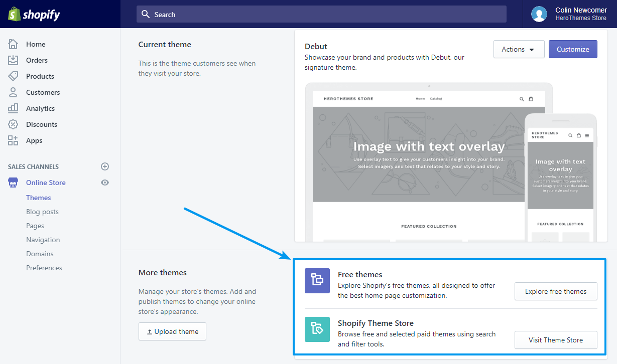Click the Online Store storefront icon

point(13,183)
